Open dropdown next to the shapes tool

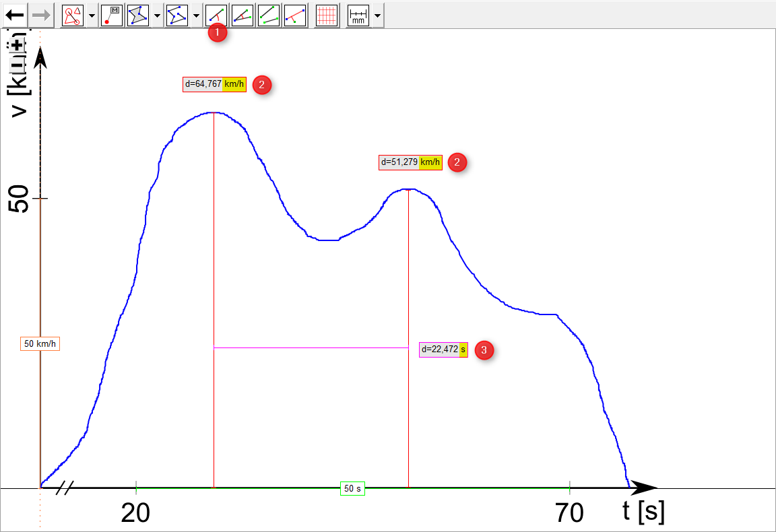92,15
